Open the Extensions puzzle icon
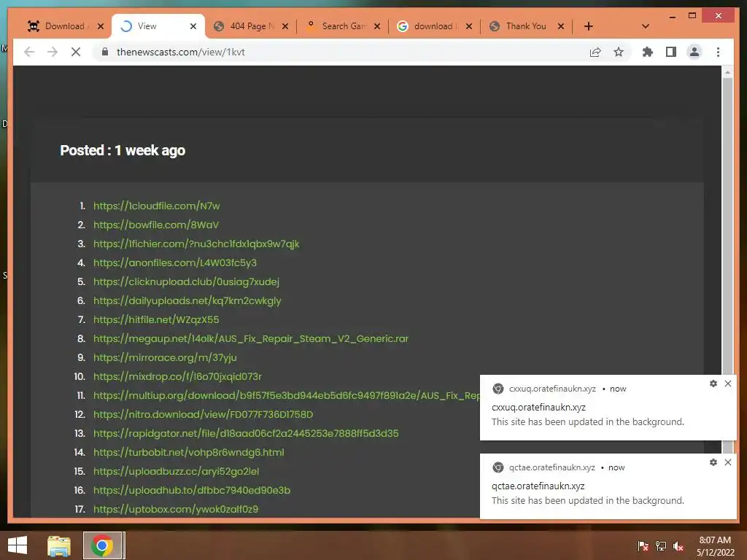 (x=648, y=52)
